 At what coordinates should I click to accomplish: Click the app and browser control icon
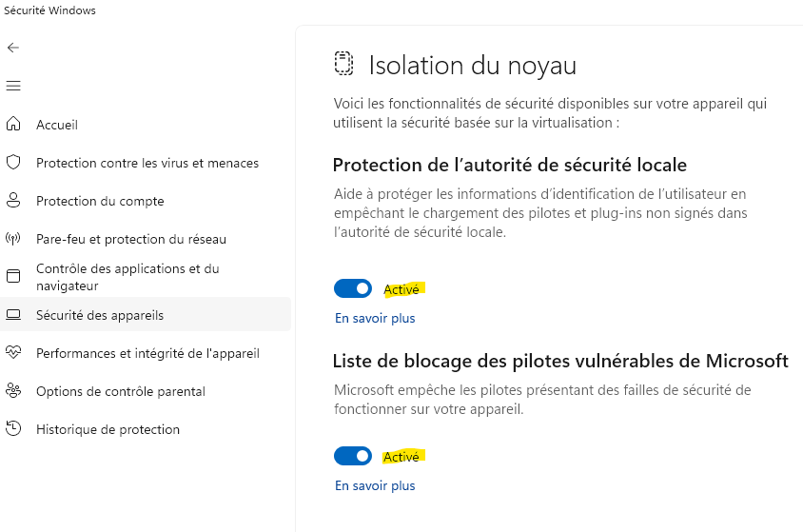(13, 277)
